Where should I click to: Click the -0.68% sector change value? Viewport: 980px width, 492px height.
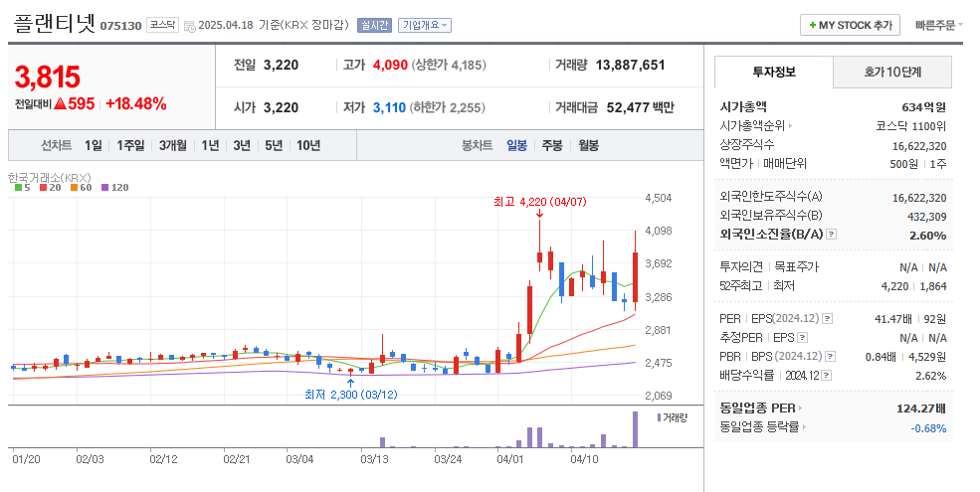pos(928,427)
